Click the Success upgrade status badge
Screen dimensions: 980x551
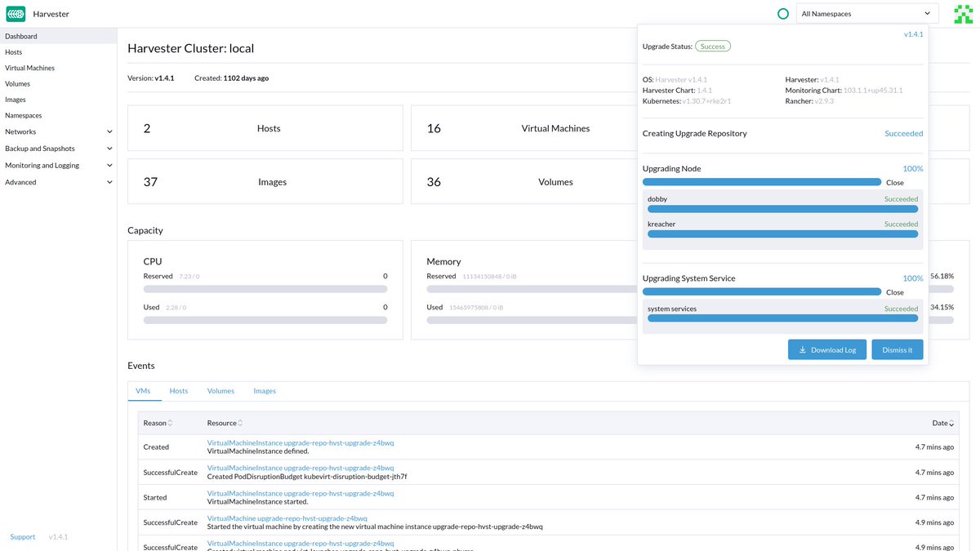[x=713, y=47]
